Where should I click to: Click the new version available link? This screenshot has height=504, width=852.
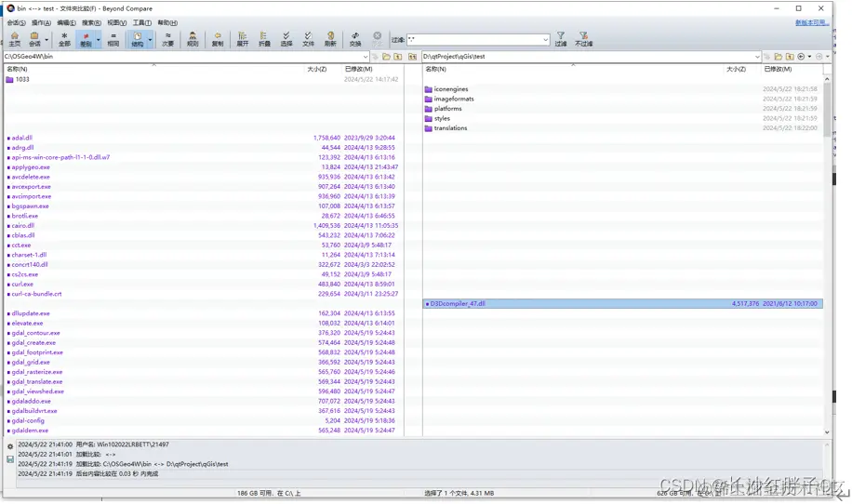tap(812, 23)
